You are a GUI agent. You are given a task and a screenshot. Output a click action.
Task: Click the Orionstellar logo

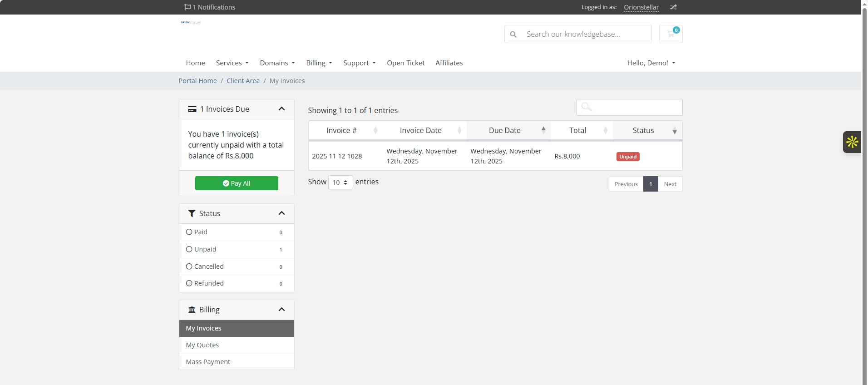click(x=191, y=22)
